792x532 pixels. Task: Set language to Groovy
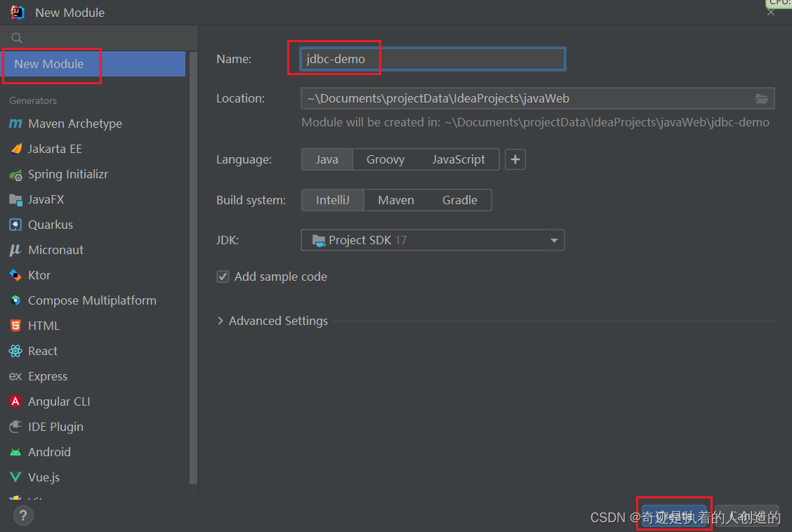(x=385, y=159)
